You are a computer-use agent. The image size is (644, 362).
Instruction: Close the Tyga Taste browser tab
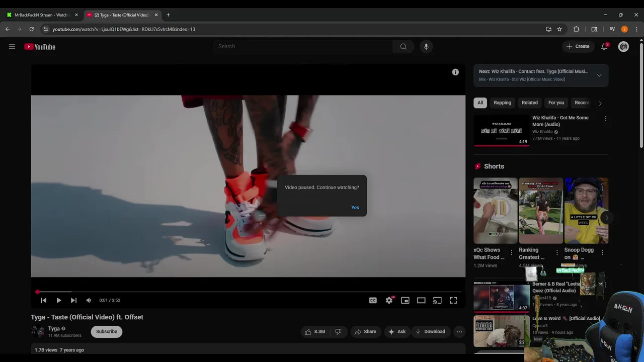point(156,15)
